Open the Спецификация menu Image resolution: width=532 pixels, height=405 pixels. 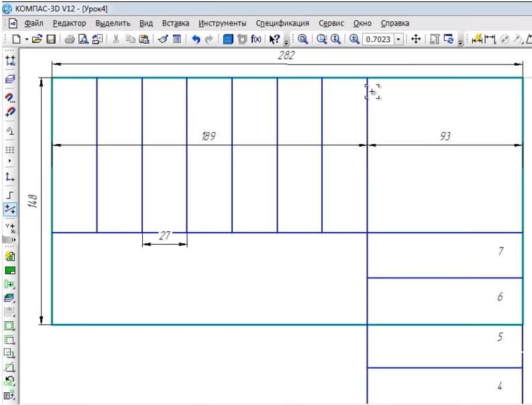click(x=282, y=23)
